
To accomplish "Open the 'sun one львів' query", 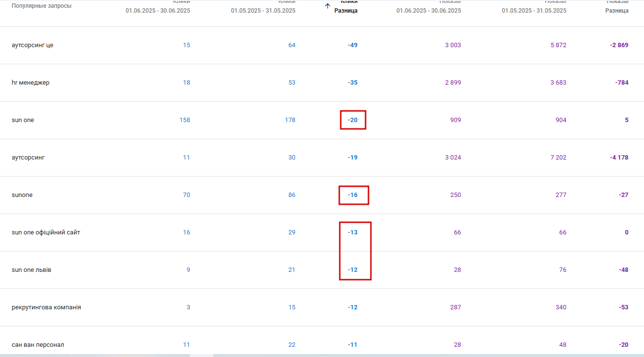I will [x=32, y=270].
